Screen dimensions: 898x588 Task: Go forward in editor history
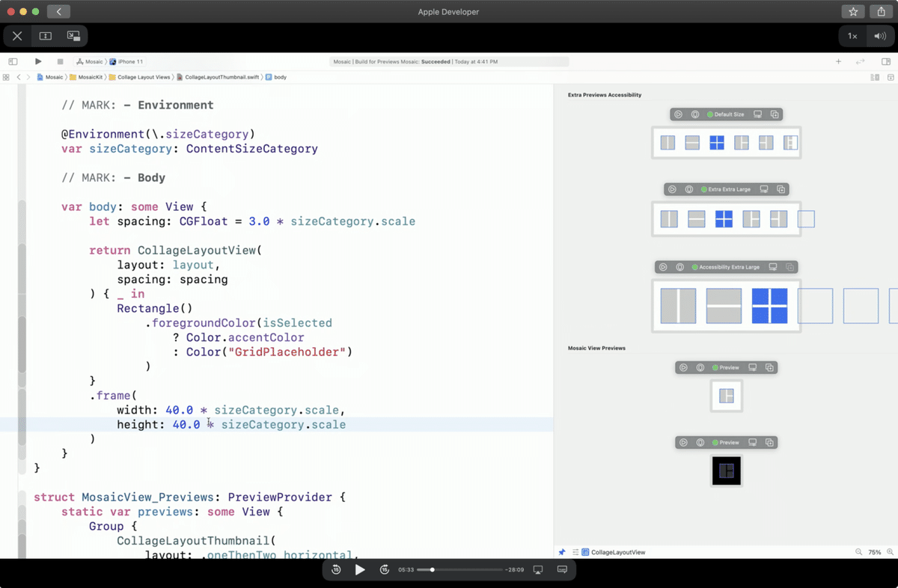[x=28, y=77]
